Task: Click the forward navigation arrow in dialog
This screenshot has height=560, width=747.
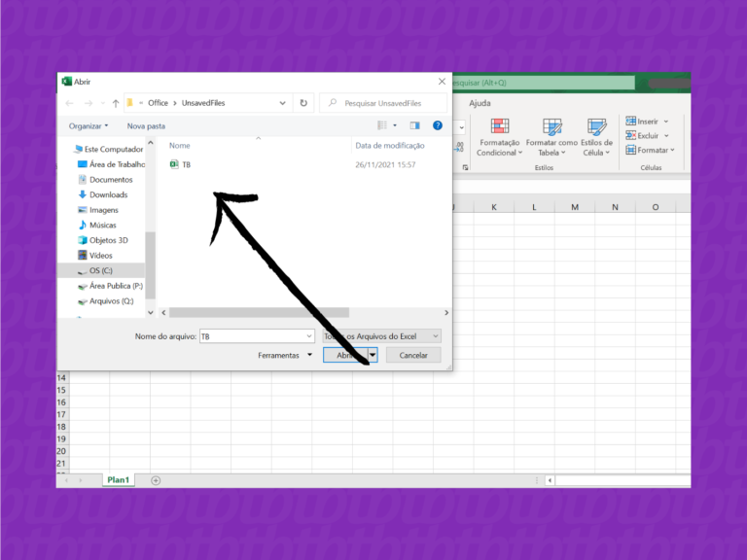Action: coord(89,103)
